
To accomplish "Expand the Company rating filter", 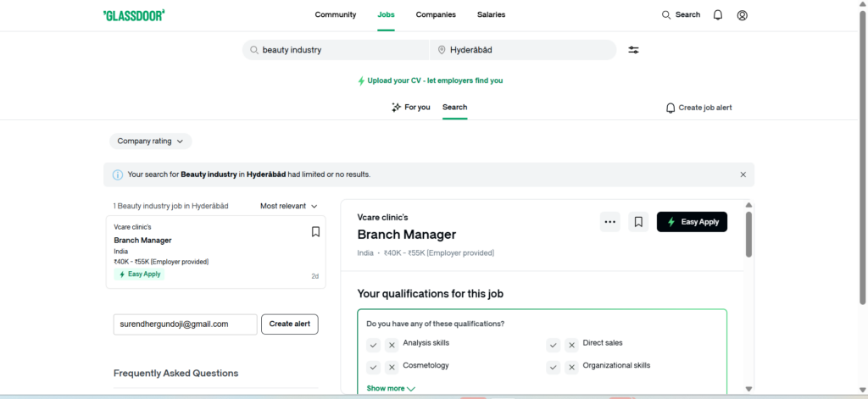I will click(x=150, y=141).
